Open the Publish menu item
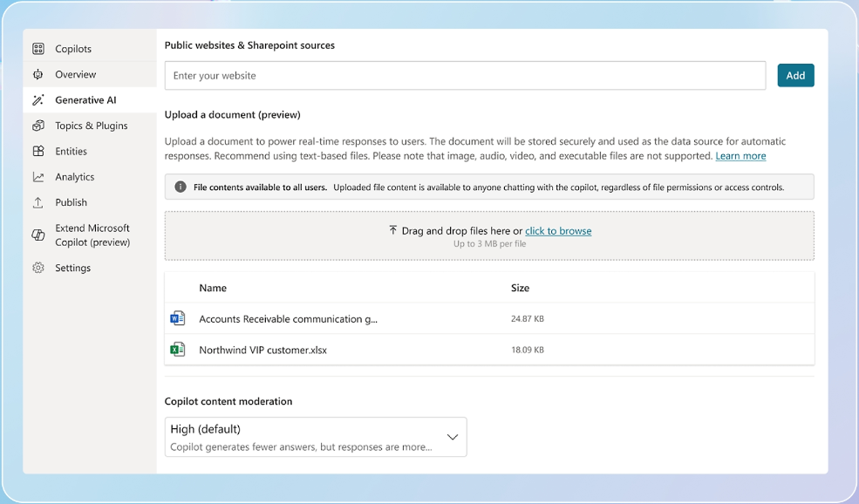The image size is (859, 504). [90, 202]
